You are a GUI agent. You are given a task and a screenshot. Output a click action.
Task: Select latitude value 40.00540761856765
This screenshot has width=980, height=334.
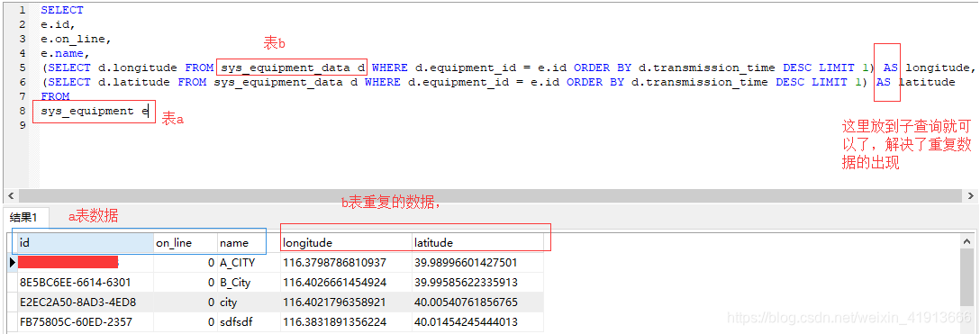coord(477,302)
